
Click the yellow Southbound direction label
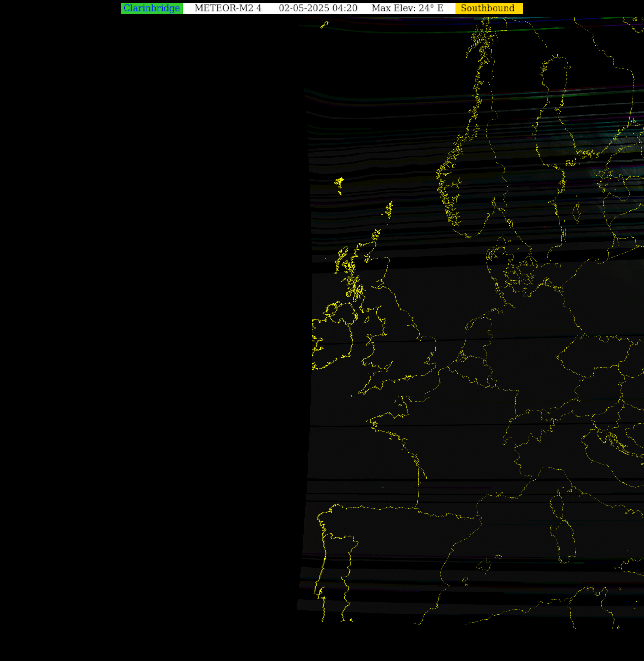(x=489, y=8)
